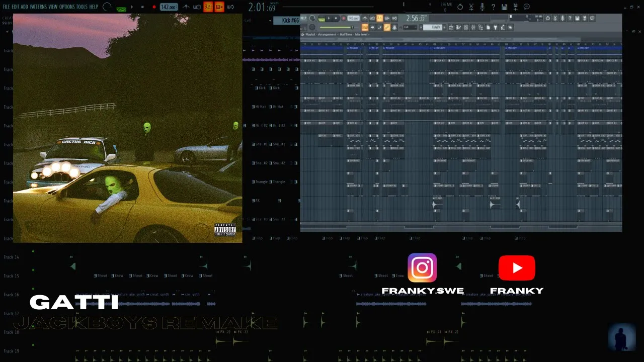Click the question mark icon in inset window

pyautogui.click(x=570, y=18)
